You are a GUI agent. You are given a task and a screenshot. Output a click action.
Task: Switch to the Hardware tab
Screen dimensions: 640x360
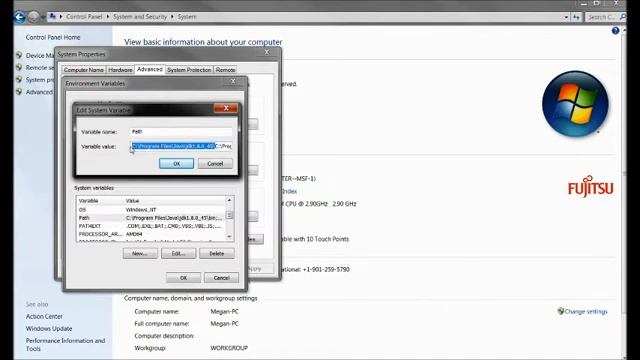pos(120,70)
